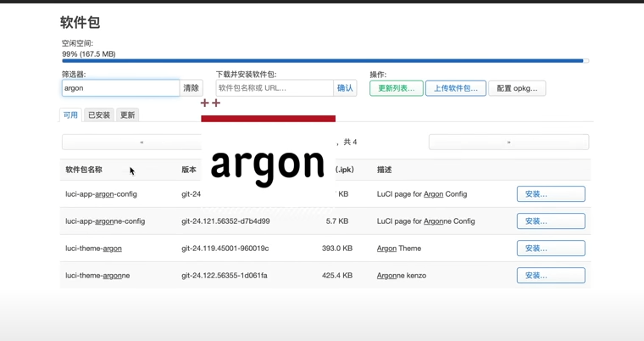Image resolution: width=644 pixels, height=341 pixels.
Task: Switch to the 已安装 installed tab
Action: 99,115
